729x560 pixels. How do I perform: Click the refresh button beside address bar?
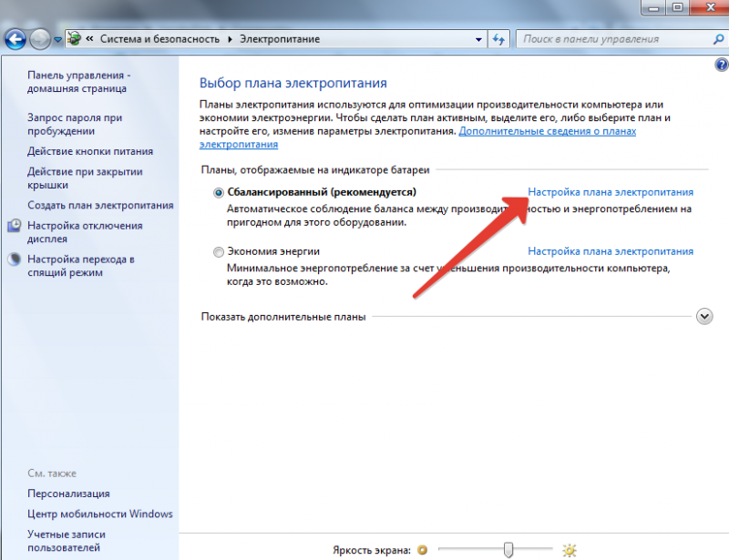click(498, 40)
